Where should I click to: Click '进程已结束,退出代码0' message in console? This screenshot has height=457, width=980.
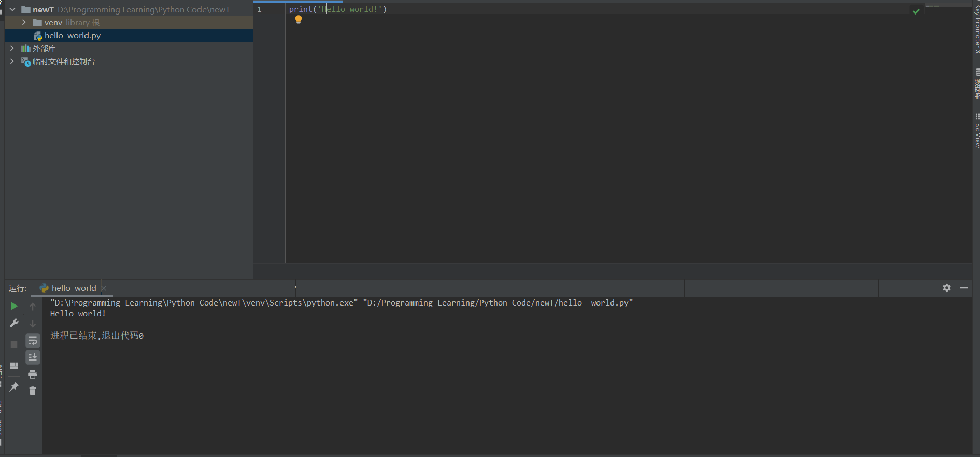click(x=97, y=336)
